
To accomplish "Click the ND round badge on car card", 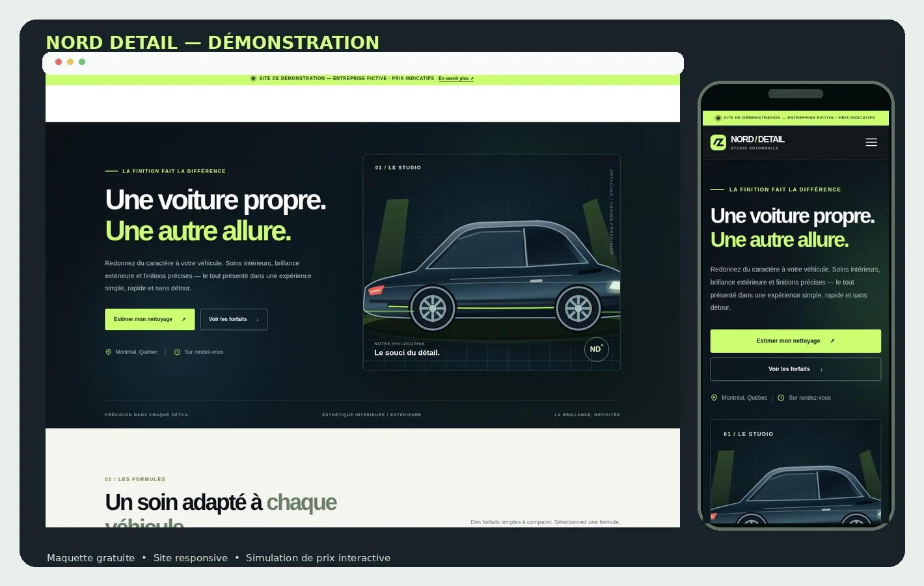I will 597,349.
